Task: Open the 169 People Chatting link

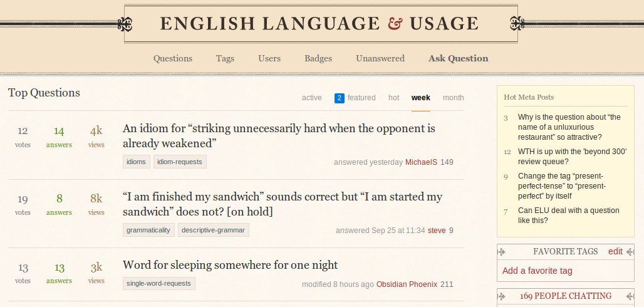Action: pyautogui.click(x=565, y=296)
